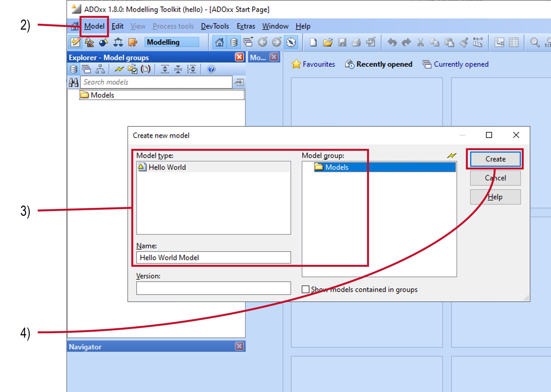Close the Explorer - Model groups panel
The height and width of the screenshot is (392, 551).
pos(239,57)
